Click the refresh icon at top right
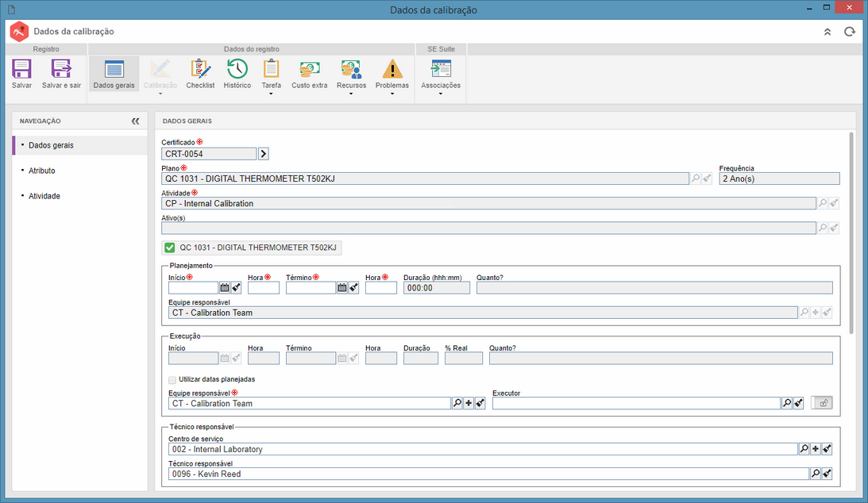Viewport: 868px width, 503px height. (x=850, y=32)
